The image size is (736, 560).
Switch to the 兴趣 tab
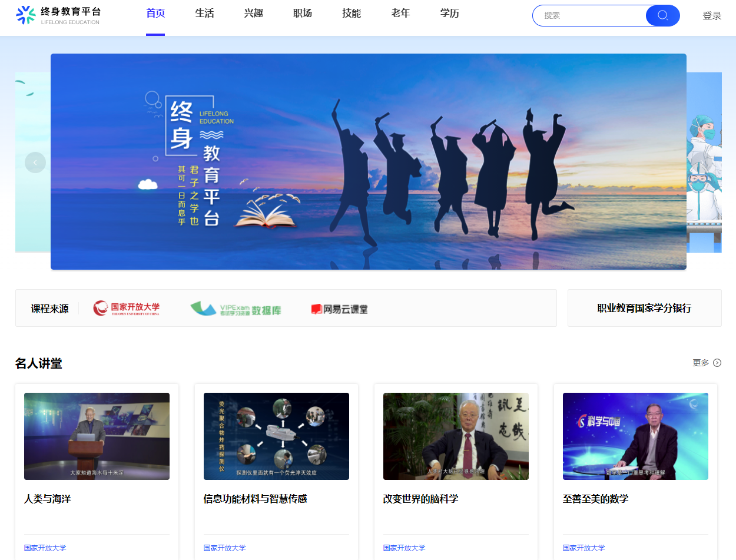(x=254, y=14)
